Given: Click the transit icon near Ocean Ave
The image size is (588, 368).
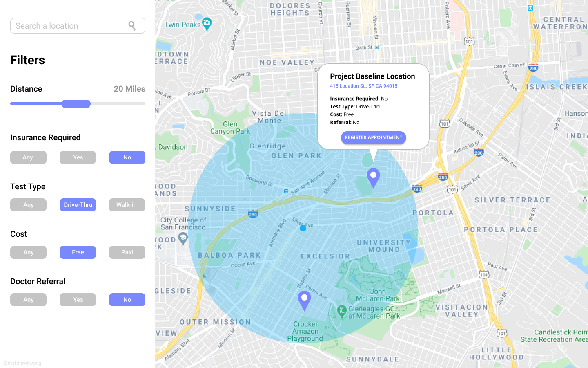Looking at the screenshot, I should [x=205, y=276].
